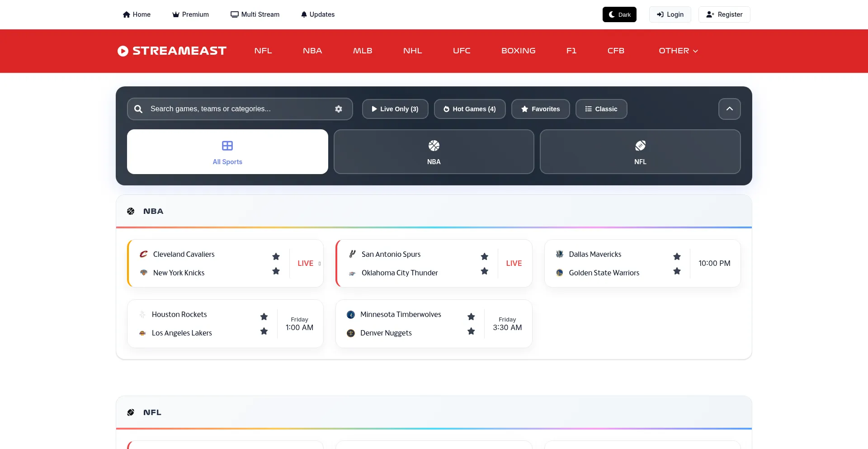Click New York Knicks team logo

point(144,273)
